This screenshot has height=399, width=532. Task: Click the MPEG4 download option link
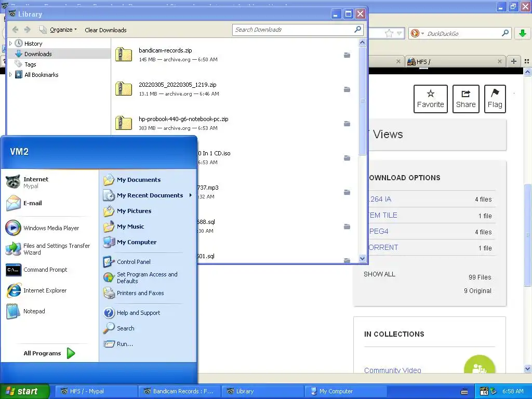tap(379, 231)
